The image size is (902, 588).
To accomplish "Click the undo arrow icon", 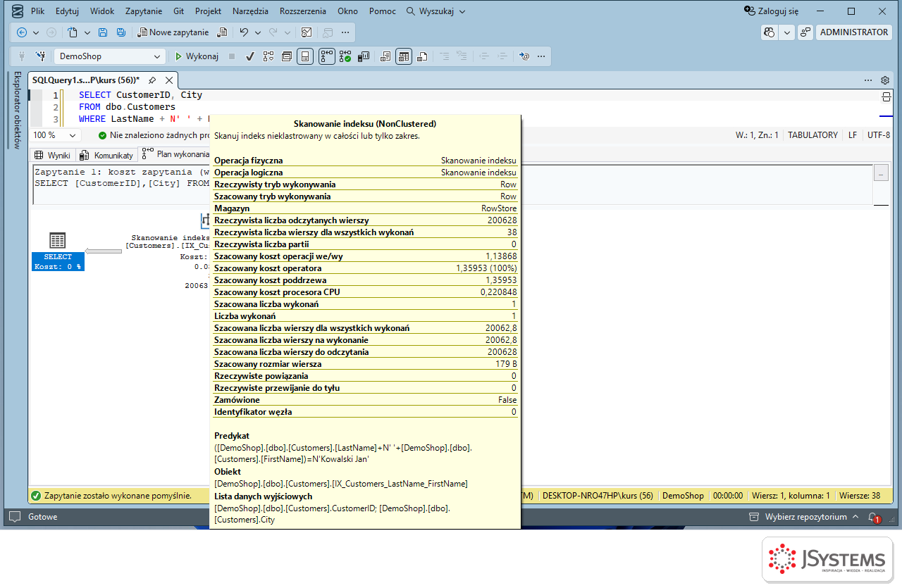I will 244,32.
